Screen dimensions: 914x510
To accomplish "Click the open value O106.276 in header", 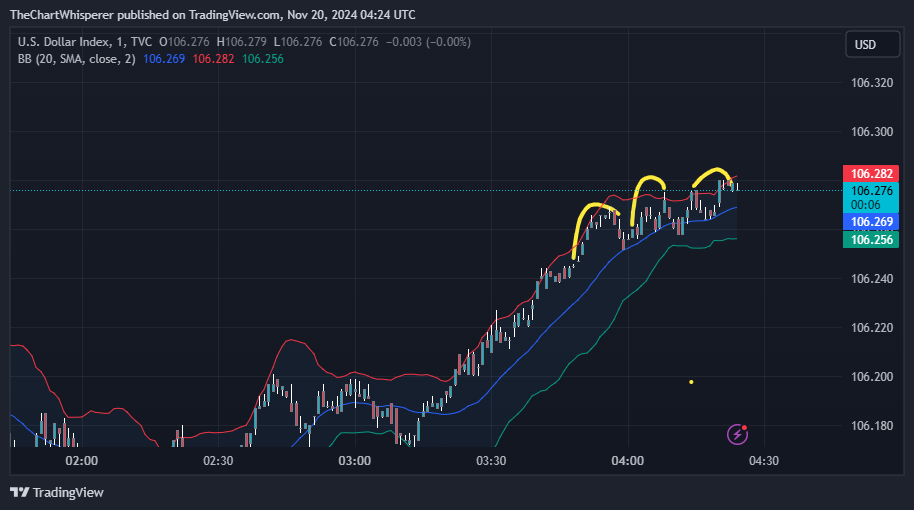I will point(184,42).
